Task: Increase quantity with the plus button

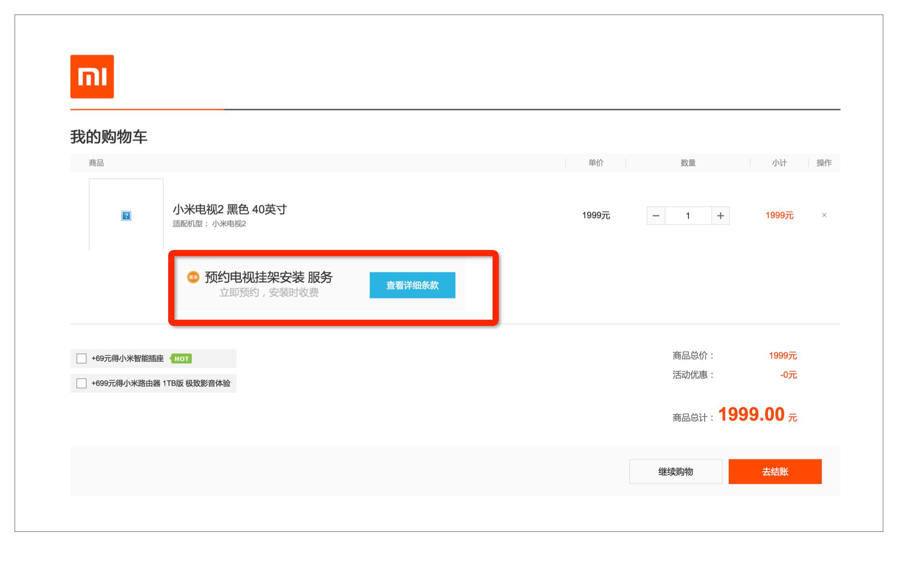Action: 720,216
